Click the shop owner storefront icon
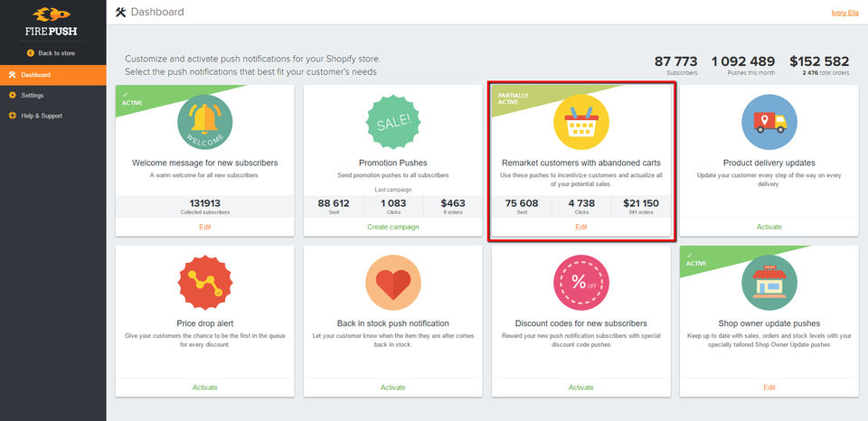Screen dimensions: 868x421 point(769,283)
